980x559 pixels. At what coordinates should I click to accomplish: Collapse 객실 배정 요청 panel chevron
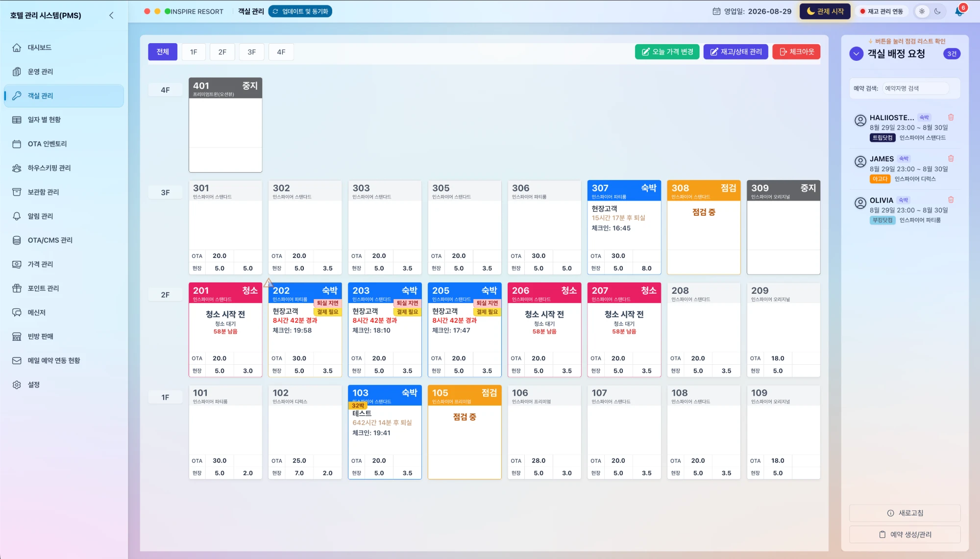pyautogui.click(x=856, y=53)
